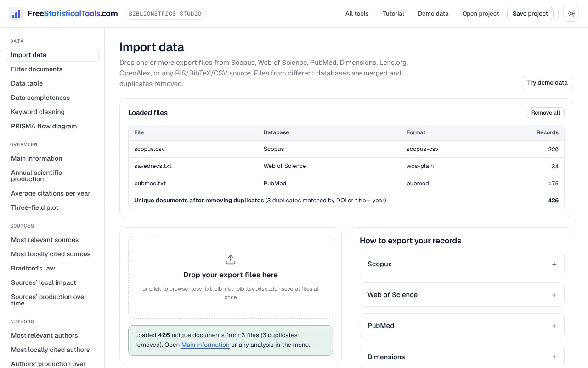
Task: Go to Filter documents in sidebar
Action: [52, 69]
